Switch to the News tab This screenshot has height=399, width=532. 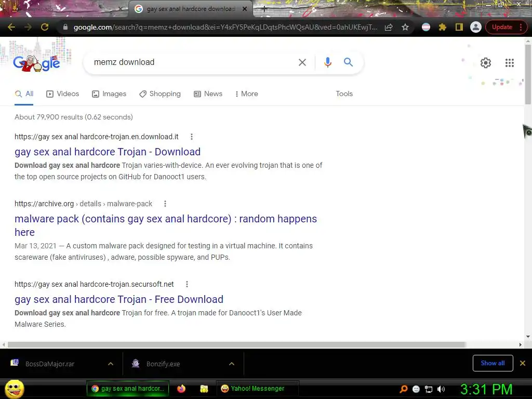pyautogui.click(x=208, y=94)
